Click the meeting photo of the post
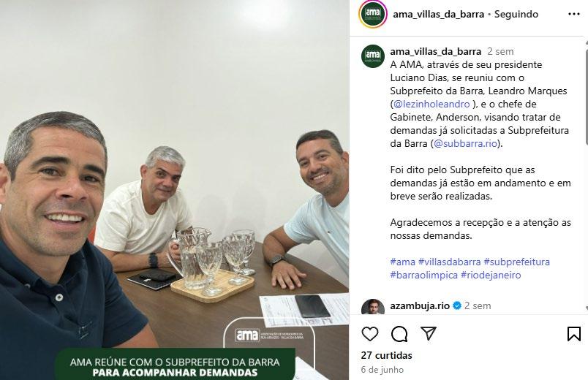Image resolution: width=588 pixels, height=380 pixels. click(174, 190)
